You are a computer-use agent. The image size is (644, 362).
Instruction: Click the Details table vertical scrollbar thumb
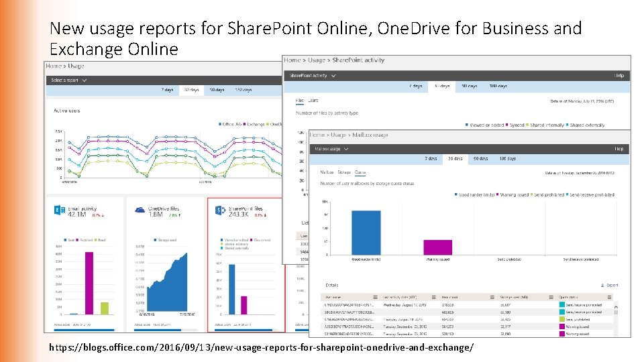coord(616,312)
